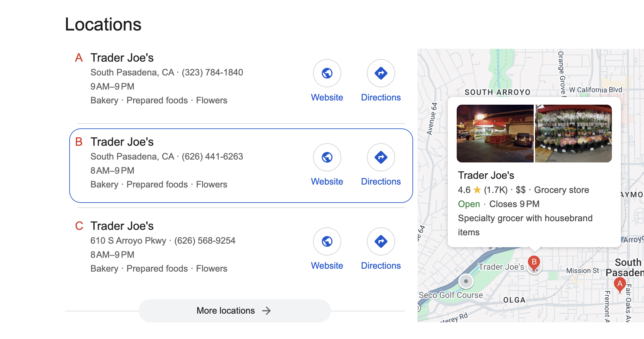This screenshot has height=339, width=644.
Task: Click Trader Joe's title in map popup
Action: [x=486, y=175]
